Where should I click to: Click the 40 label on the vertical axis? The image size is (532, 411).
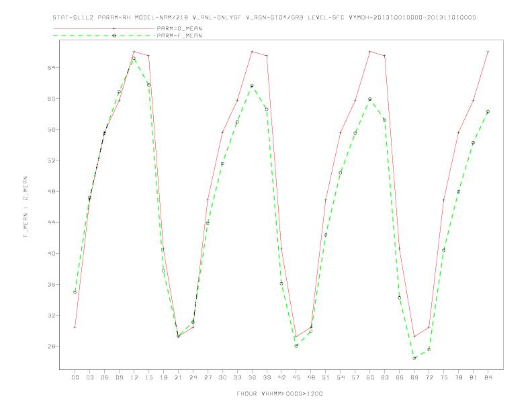coord(51,253)
